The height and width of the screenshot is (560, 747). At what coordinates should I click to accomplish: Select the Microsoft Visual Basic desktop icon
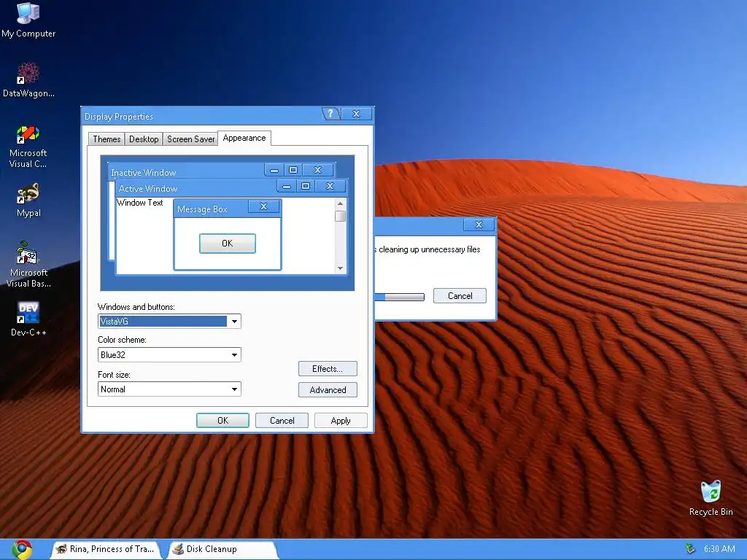(28, 265)
